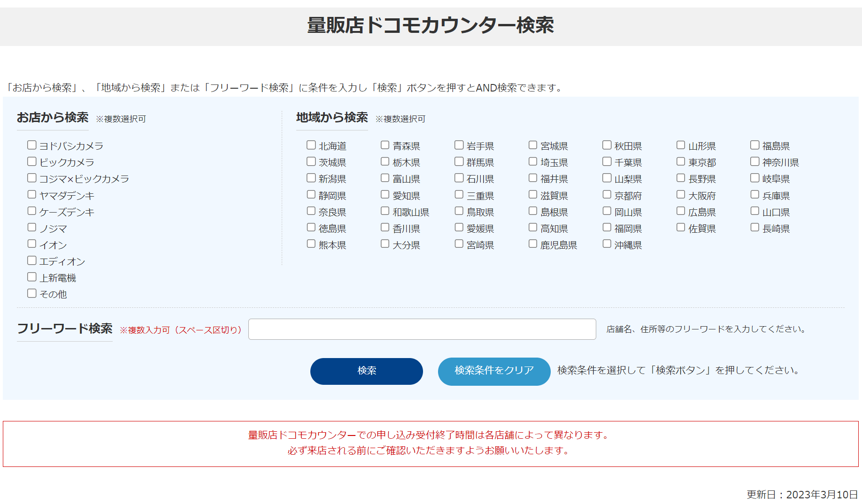The image size is (862, 504).
Task: Check the ノジマ store option
Action: click(x=32, y=227)
